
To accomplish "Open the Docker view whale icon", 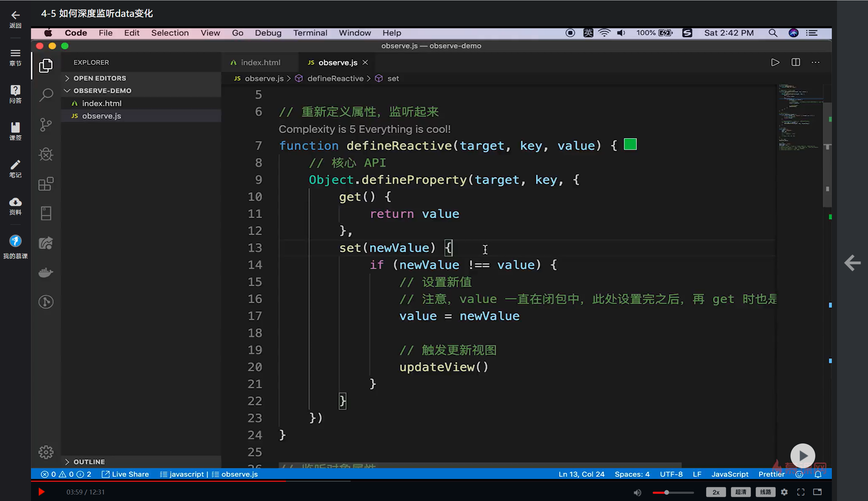I will coord(46,273).
